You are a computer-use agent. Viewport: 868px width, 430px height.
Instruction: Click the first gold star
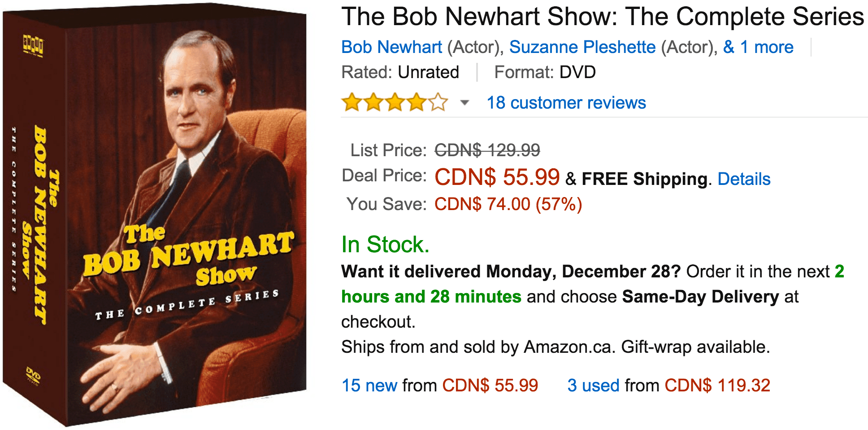(352, 102)
